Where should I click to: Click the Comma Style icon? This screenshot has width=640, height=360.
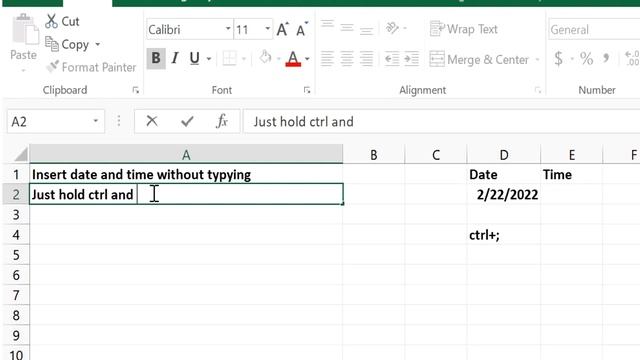tap(607, 59)
